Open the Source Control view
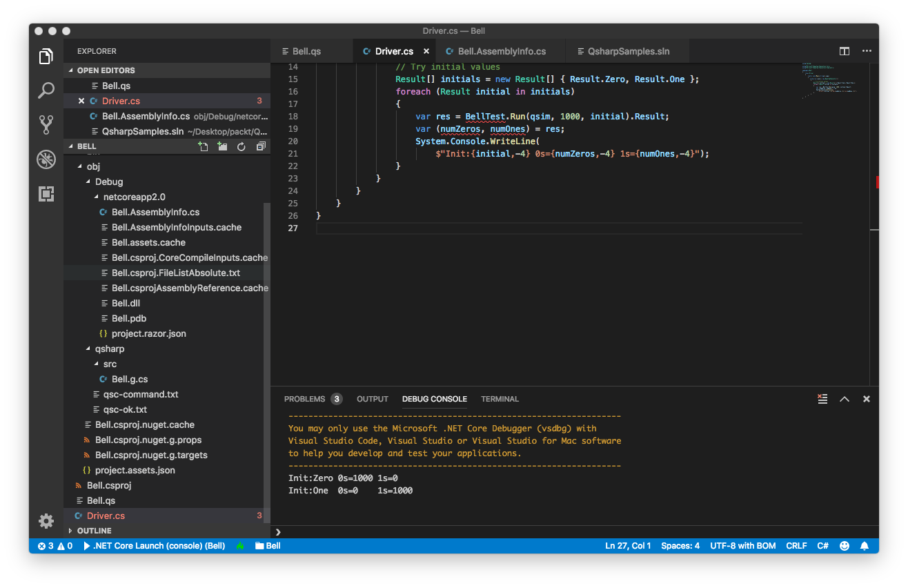The height and width of the screenshot is (588, 908). click(x=46, y=124)
